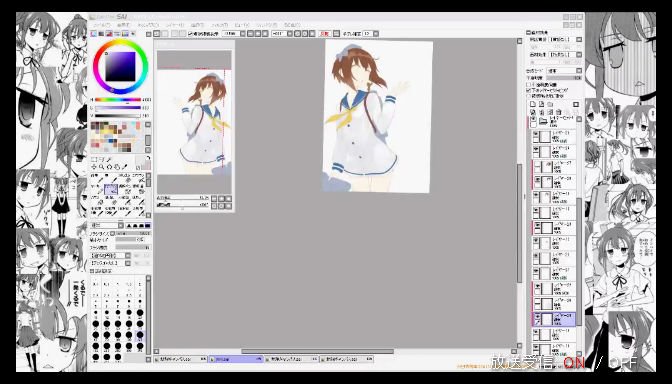Image resolution: width=672 pixels, height=384 pixels.
Task: Click the saturation-value square in color wheel
Action: tap(120, 66)
